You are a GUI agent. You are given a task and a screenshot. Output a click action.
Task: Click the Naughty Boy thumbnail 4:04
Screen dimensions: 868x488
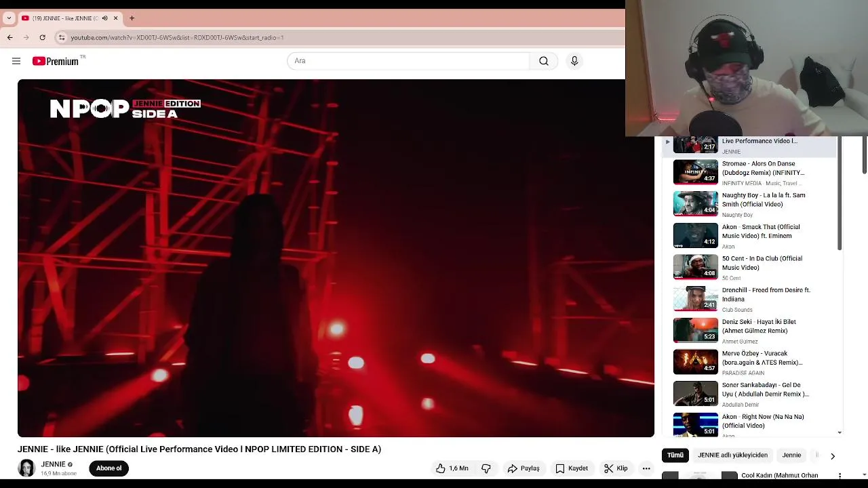click(695, 204)
